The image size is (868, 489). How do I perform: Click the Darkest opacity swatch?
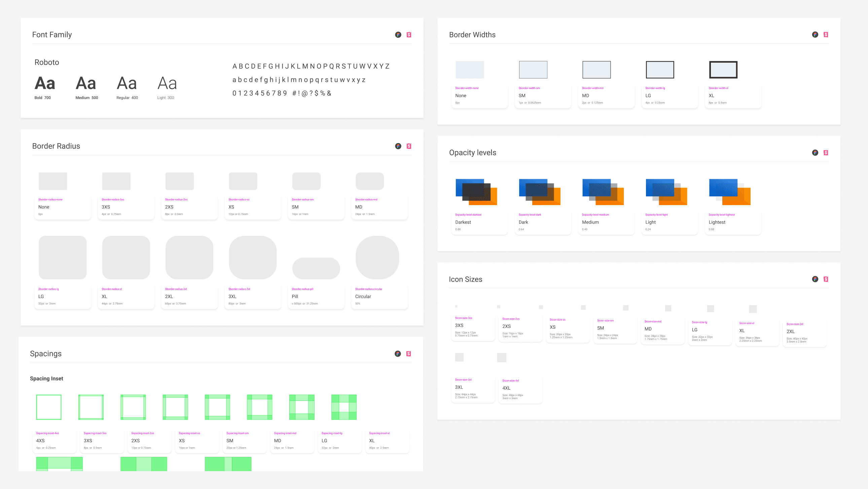click(x=476, y=192)
